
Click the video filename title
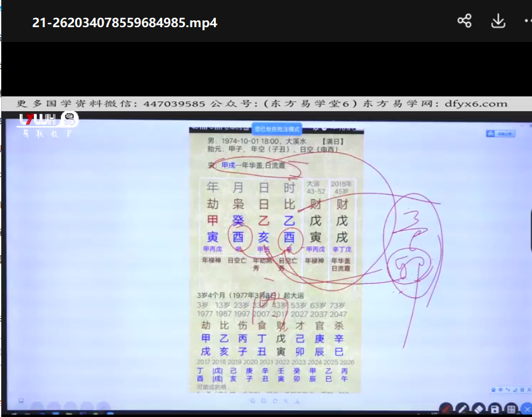tap(125, 23)
